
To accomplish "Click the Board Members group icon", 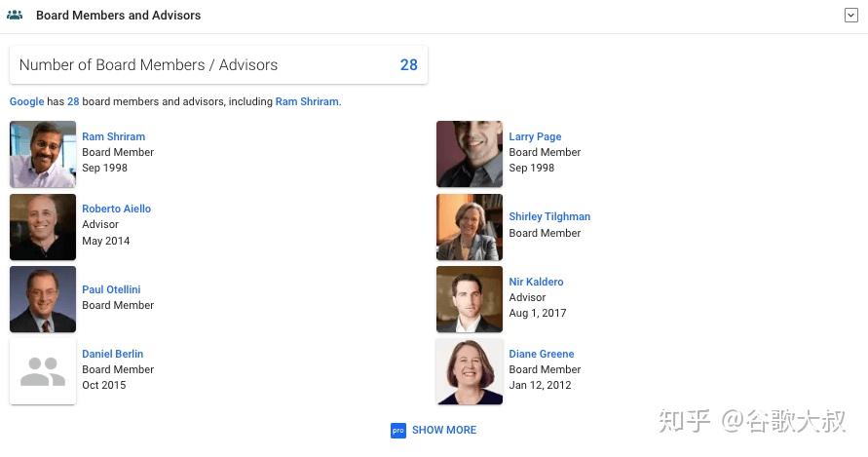I will click(x=15, y=15).
